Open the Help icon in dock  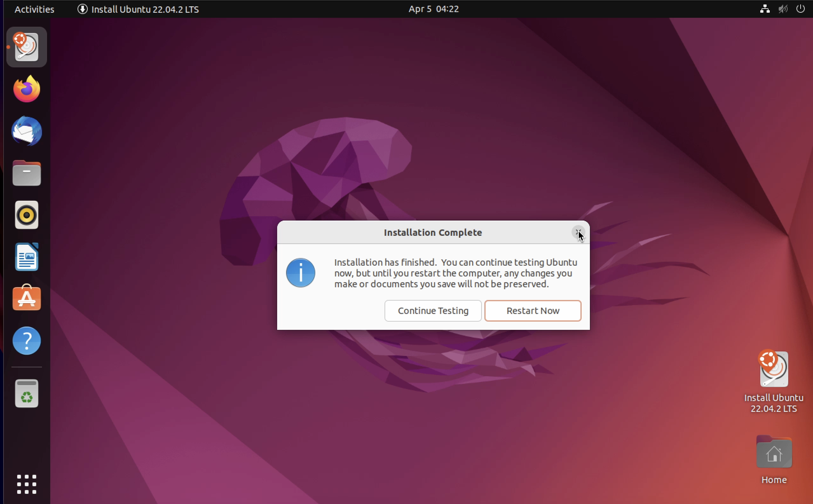tap(26, 341)
